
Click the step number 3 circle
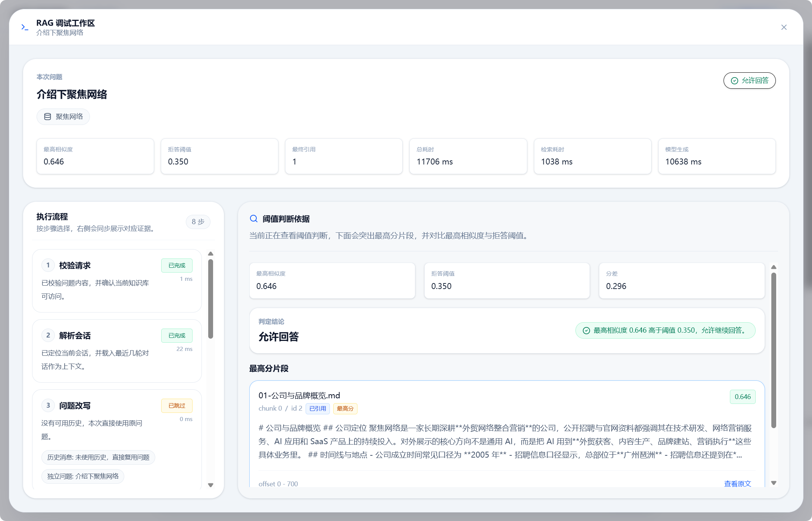(x=48, y=405)
